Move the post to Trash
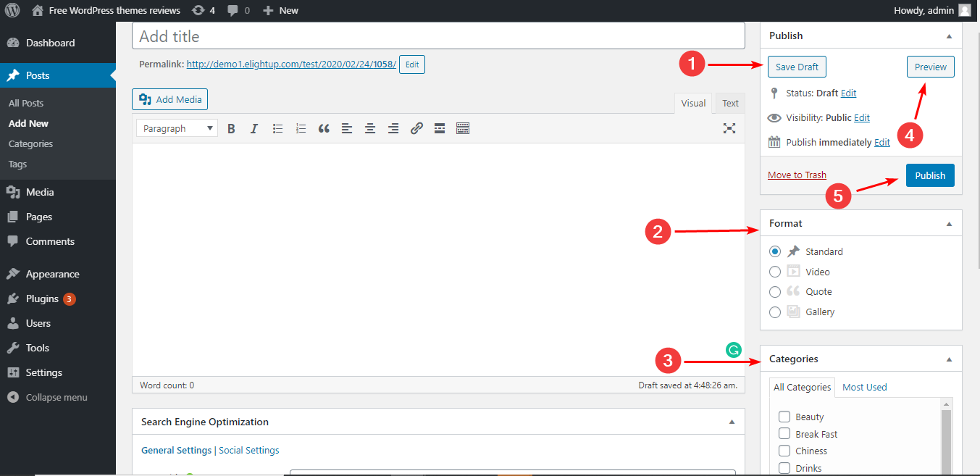 click(x=797, y=175)
